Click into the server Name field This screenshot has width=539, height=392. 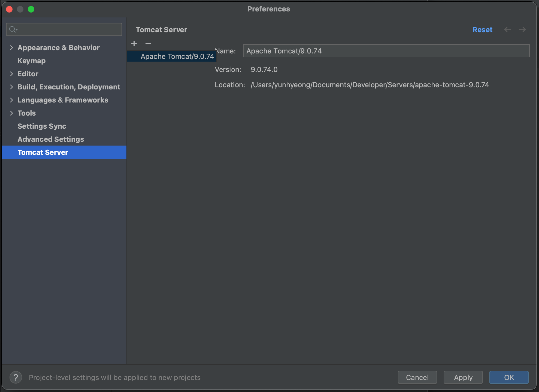386,51
